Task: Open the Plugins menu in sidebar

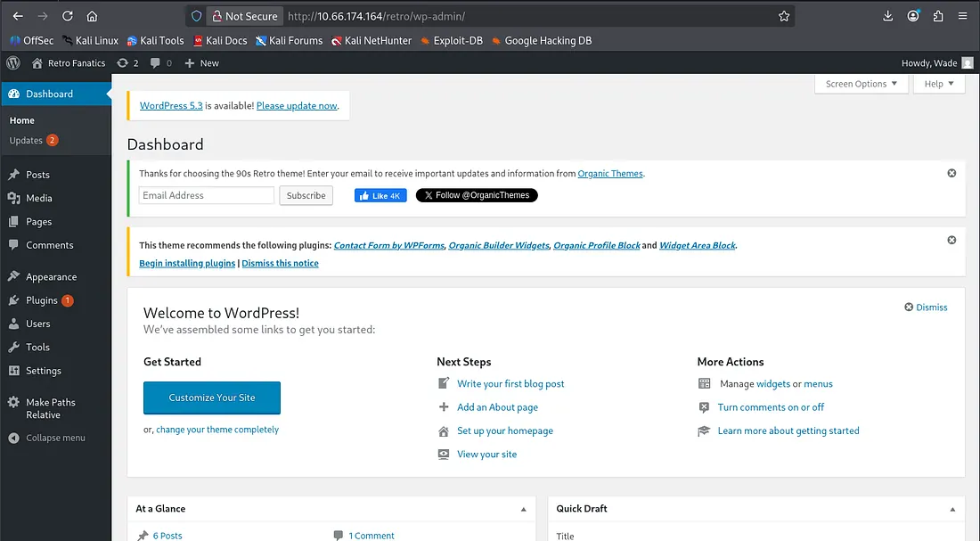Action: pyautogui.click(x=42, y=300)
